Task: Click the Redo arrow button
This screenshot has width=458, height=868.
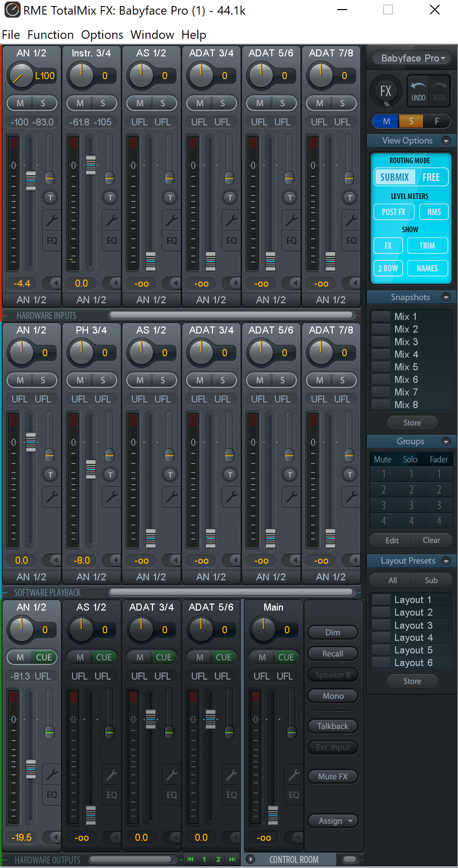Action: tap(439, 91)
